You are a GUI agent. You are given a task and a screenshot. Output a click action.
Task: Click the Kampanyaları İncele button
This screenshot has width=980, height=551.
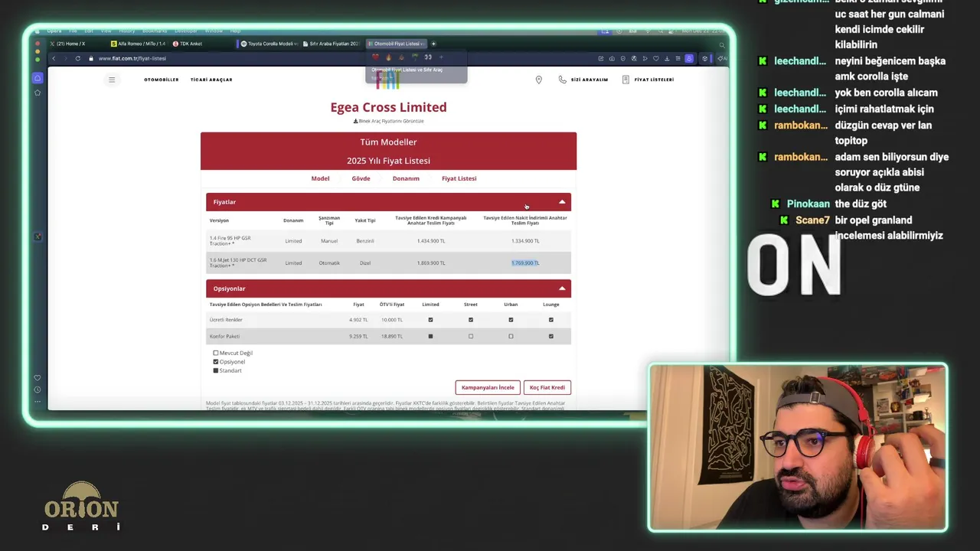pos(488,387)
